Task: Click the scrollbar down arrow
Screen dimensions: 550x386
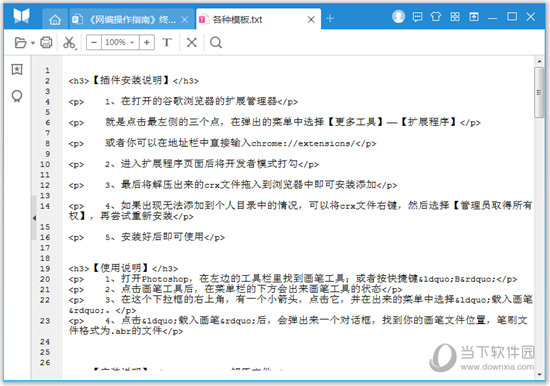Action: [x=539, y=375]
